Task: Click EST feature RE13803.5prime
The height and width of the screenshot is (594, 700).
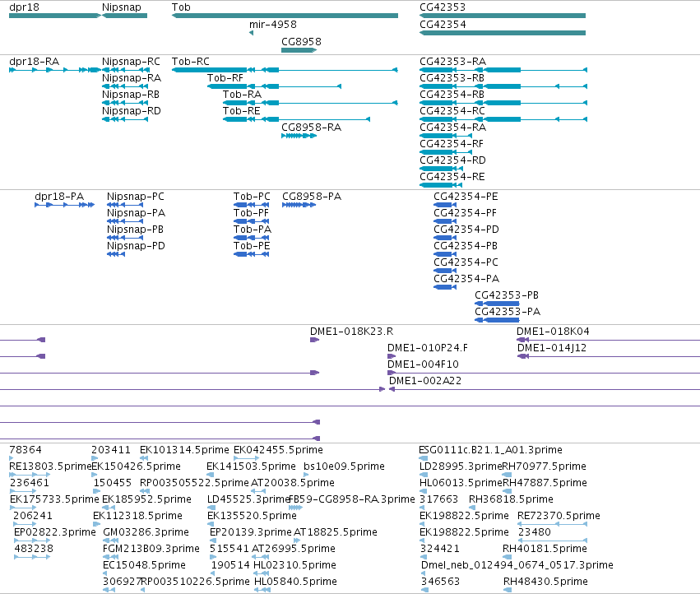Action: [30, 475]
